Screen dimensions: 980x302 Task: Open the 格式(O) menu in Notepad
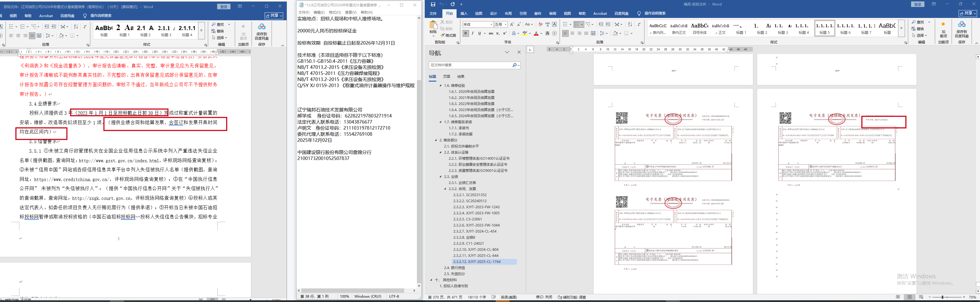click(335, 12)
